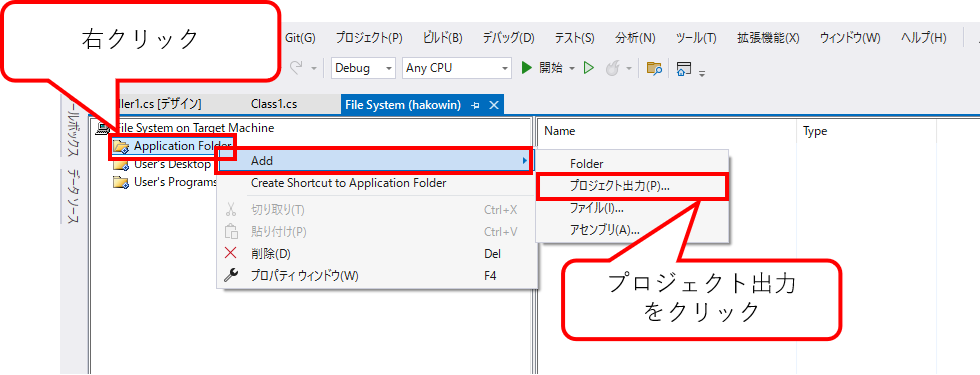Expand the Hot Reload dropdown arrow
Image resolution: width=980 pixels, height=375 pixels.
click(x=629, y=69)
